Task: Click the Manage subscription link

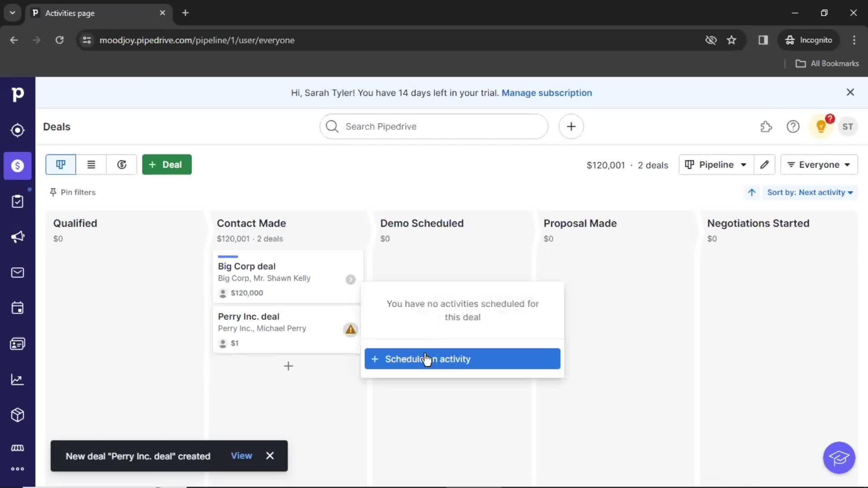Action: pos(547,93)
